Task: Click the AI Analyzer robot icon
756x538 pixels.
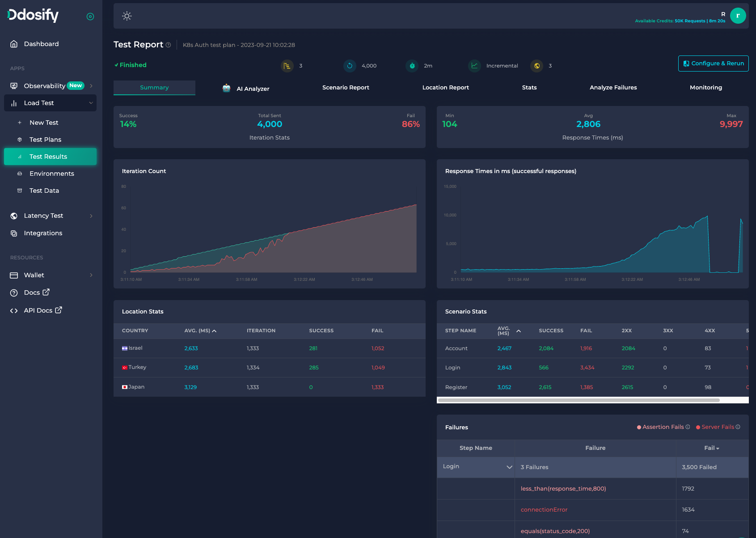Action: (227, 88)
